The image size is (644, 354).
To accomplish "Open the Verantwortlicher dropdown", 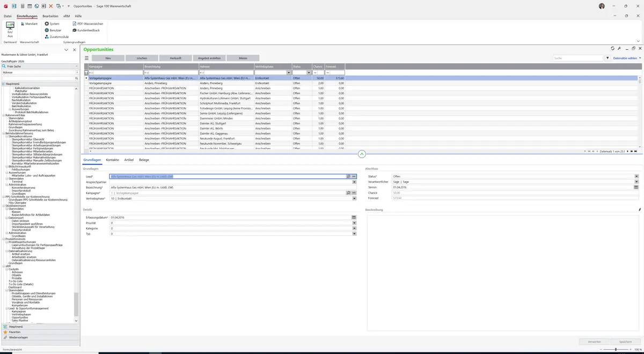I will [x=636, y=182].
